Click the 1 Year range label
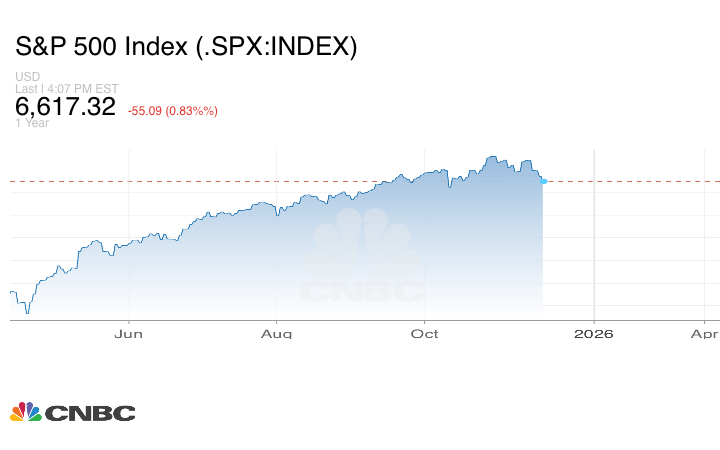720x450 pixels. [31, 123]
